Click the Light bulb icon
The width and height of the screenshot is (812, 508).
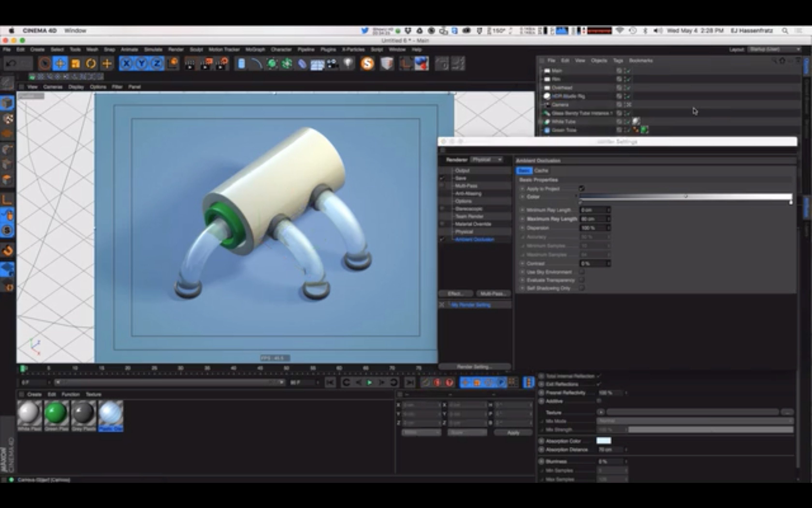[x=348, y=63]
